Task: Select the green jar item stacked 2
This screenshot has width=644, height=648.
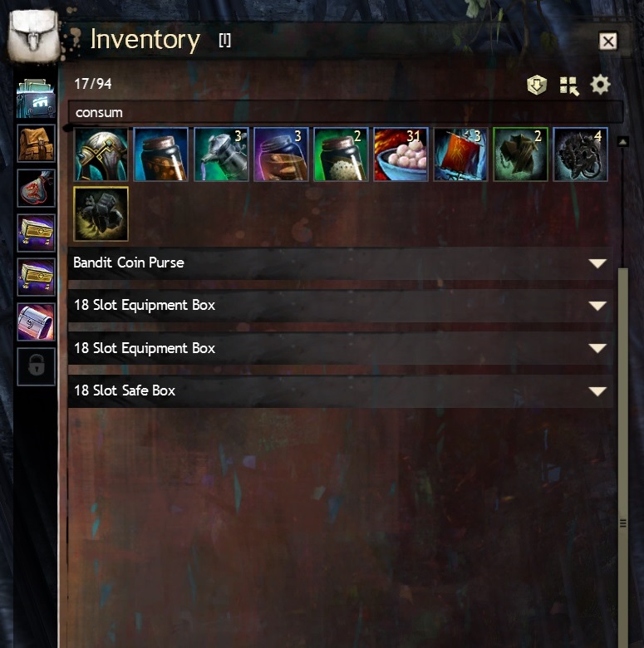Action: pos(341,155)
